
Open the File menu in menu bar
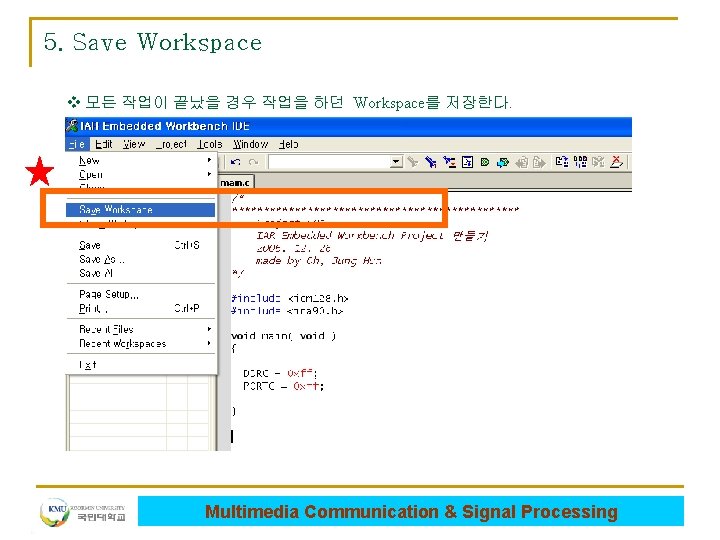tap(77, 144)
